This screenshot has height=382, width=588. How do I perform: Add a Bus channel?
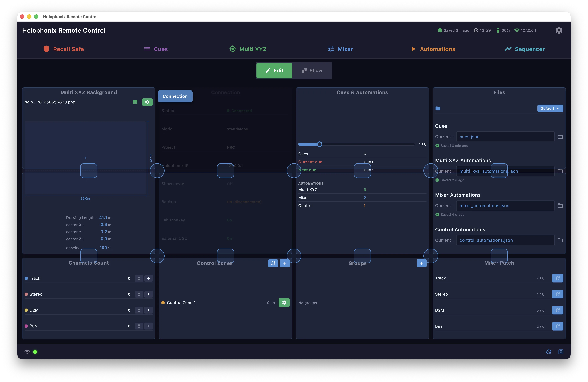pyautogui.click(x=149, y=326)
